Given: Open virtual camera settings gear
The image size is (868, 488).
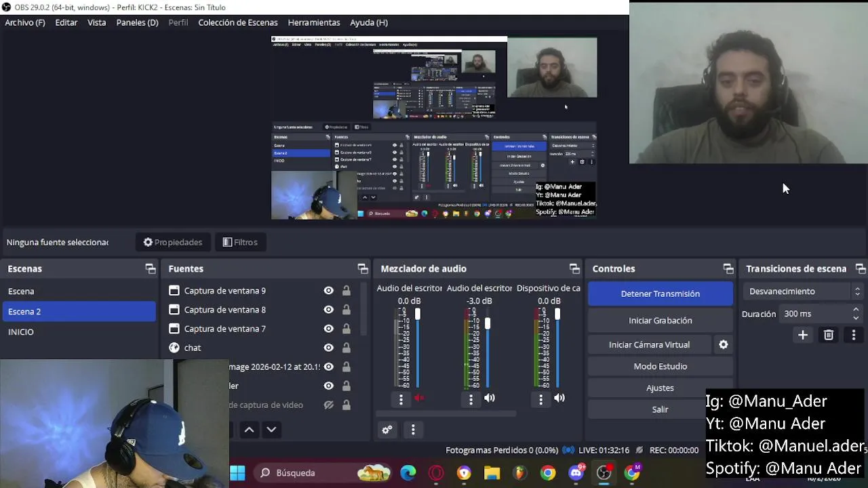Looking at the screenshot, I should [724, 344].
